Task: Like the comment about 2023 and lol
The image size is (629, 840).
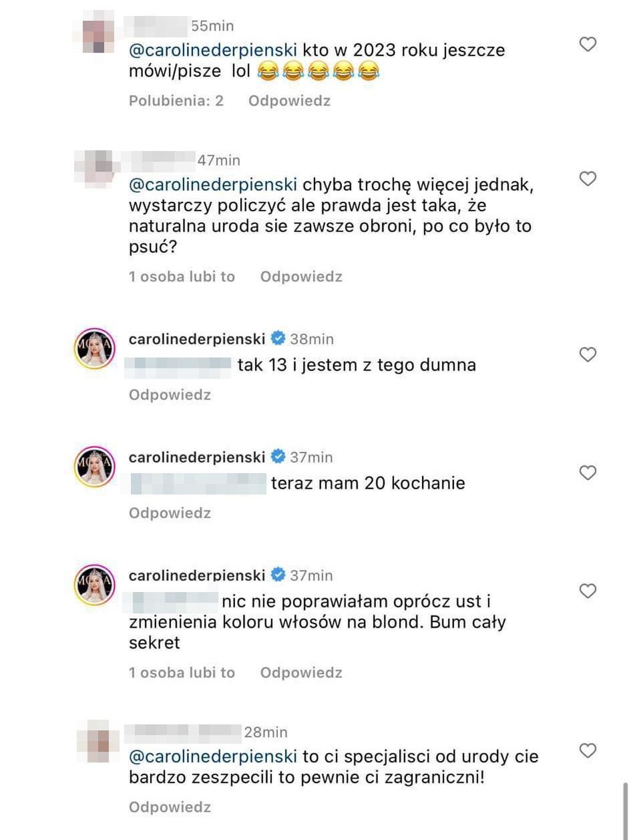Action: point(587,45)
